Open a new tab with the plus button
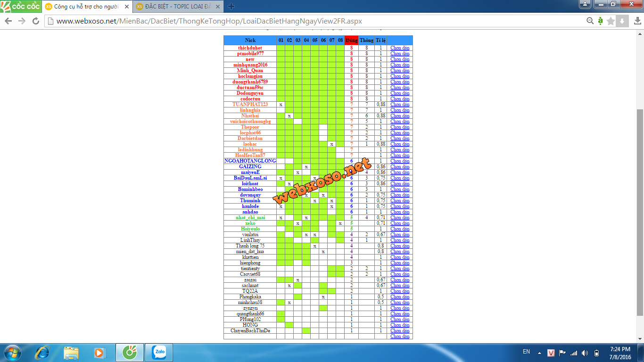 point(231,7)
